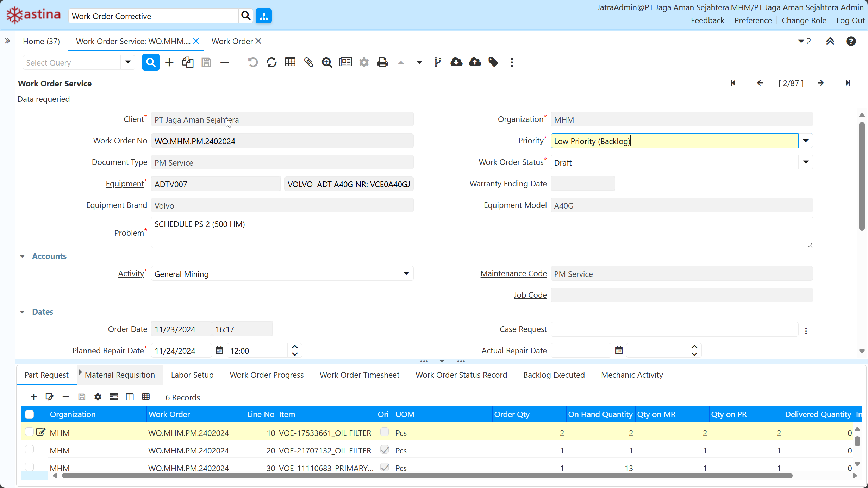Click the tag icon in toolbar
This screenshot has width=868, height=488.
pyautogui.click(x=493, y=62)
